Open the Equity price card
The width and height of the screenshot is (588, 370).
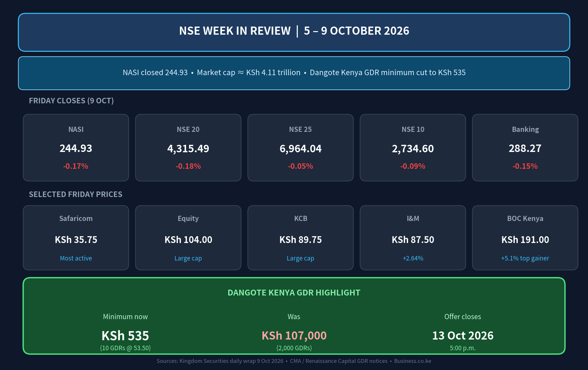click(188, 237)
